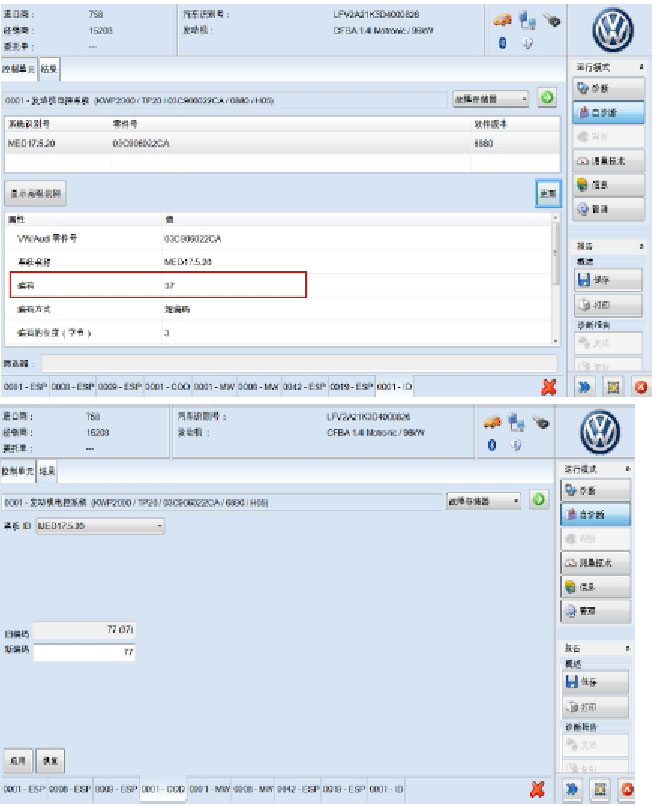Collapse the report panel in lower screen
The height and width of the screenshot is (806, 656).
[x=628, y=648]
